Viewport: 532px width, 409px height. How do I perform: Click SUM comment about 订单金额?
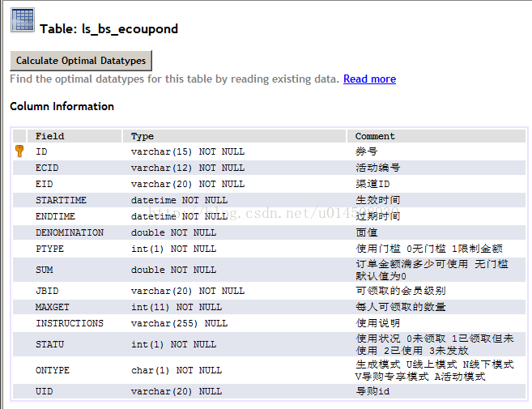(432, 271)
